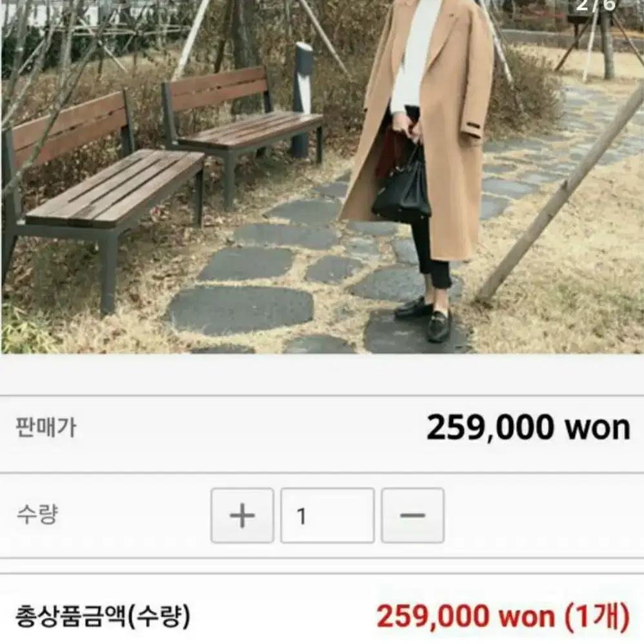Click the 총상품금액(수량) label
The image size is (644, 644).
103,616
